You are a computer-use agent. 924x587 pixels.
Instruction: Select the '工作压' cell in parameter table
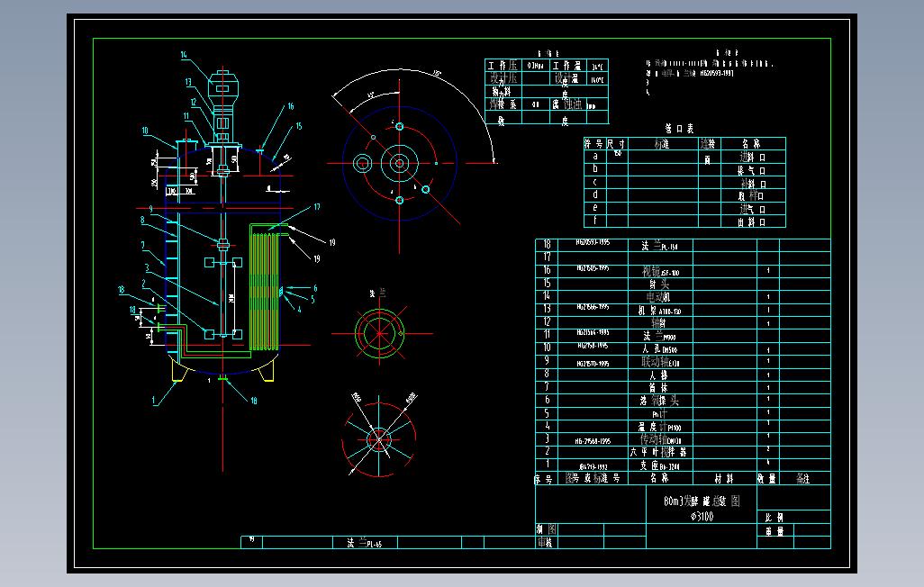502,66
